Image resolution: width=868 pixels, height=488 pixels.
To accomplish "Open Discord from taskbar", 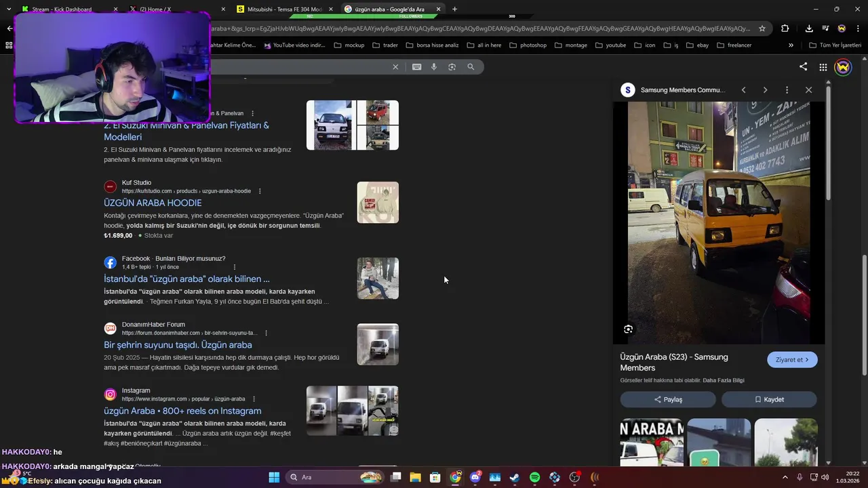I will pyautogui.click(x=475, y=477).
